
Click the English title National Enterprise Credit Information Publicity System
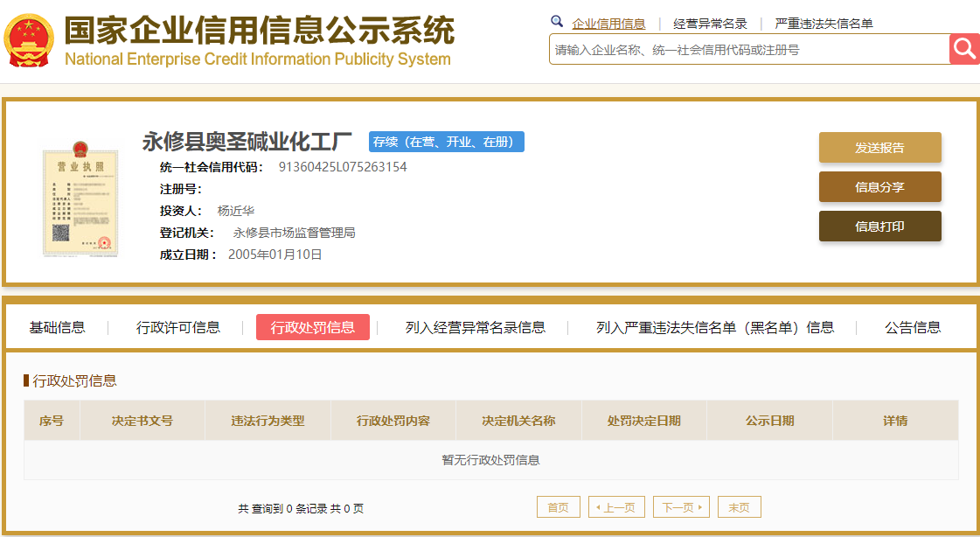[258, 59]
